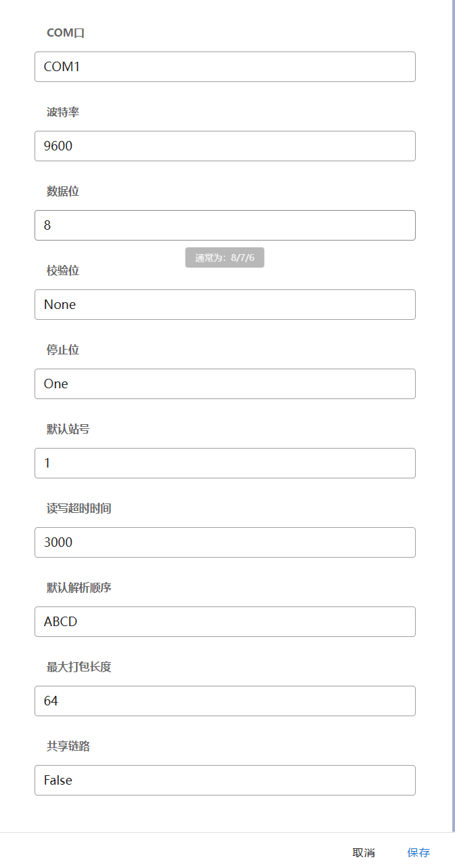Select the 默认解析顺序 field showing ABCD
455x868 pixels.
[x=225, y=621]
